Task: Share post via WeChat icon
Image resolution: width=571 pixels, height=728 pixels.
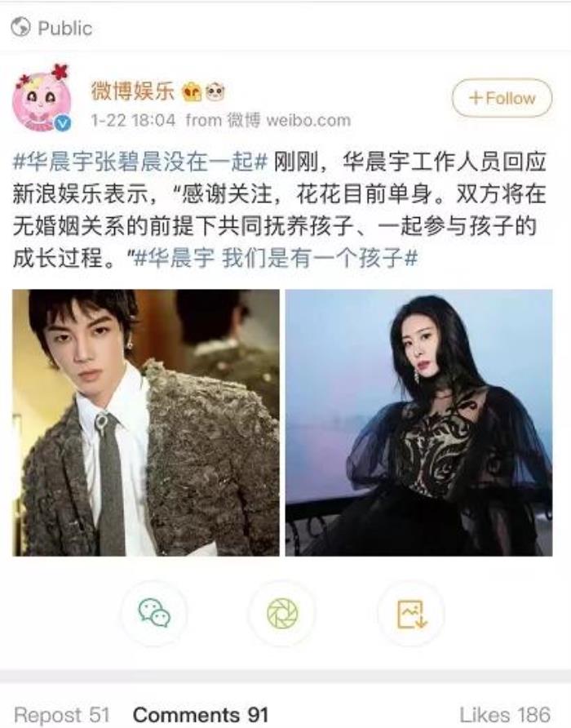Action: (155, 613)
